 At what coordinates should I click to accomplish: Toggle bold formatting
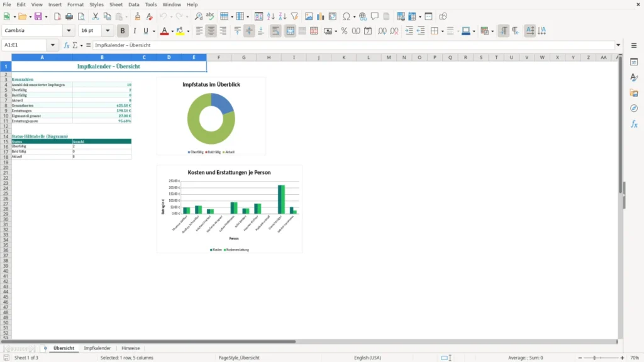point(123,31)
